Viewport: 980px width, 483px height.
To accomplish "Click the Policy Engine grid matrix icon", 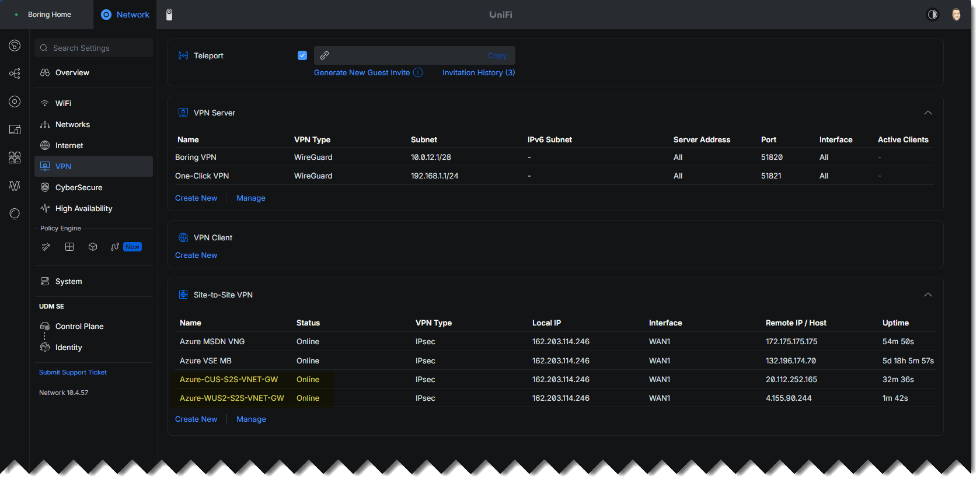I will [x=69, y=247].
